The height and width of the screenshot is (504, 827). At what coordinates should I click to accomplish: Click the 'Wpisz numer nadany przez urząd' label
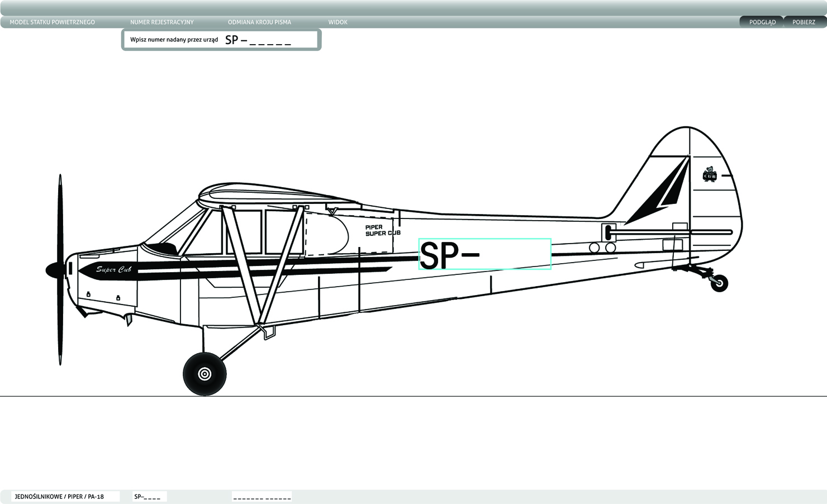[174, 40]
